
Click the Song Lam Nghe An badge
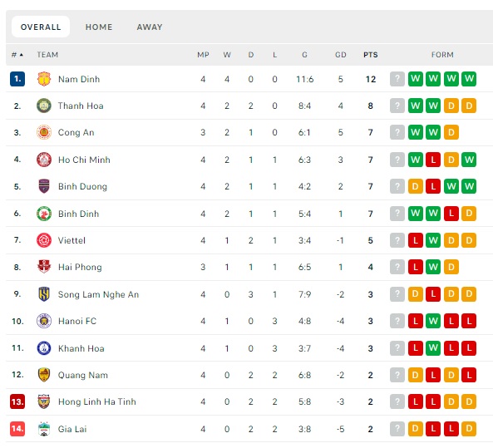(x=44, y=294)
